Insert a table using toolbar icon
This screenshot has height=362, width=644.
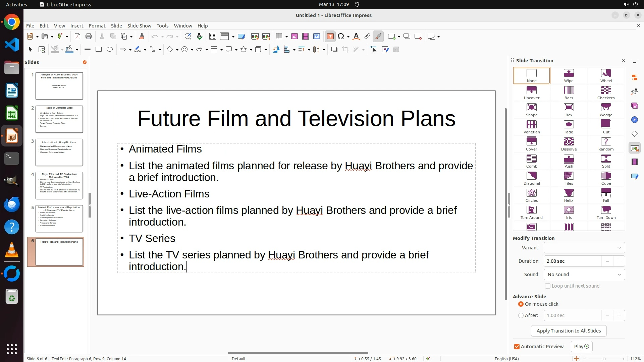click(x=279, y=37)
